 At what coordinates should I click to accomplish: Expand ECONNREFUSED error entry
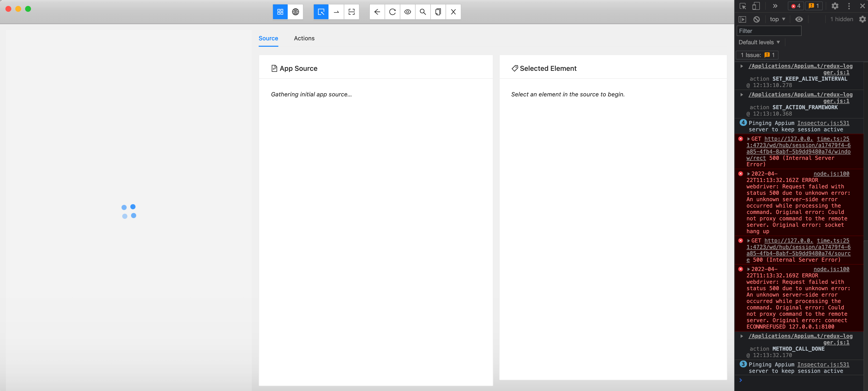[749, 269]
